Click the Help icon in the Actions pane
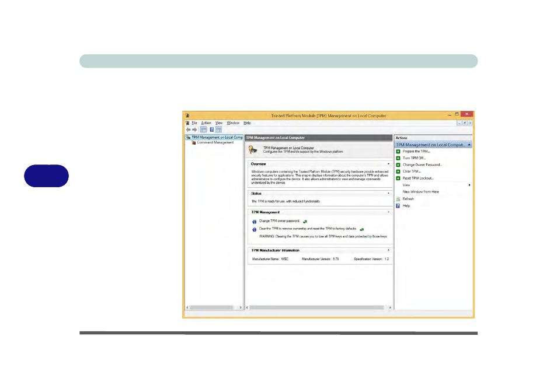The height and width of the screenshot is (392, 557). pyautogui.click(x=398, y=206)
